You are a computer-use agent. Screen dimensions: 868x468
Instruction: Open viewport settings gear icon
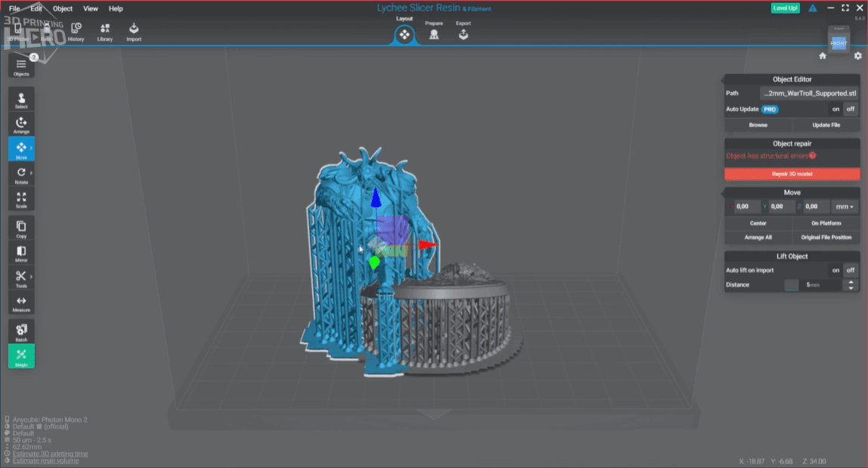click(x=857, y=56)
